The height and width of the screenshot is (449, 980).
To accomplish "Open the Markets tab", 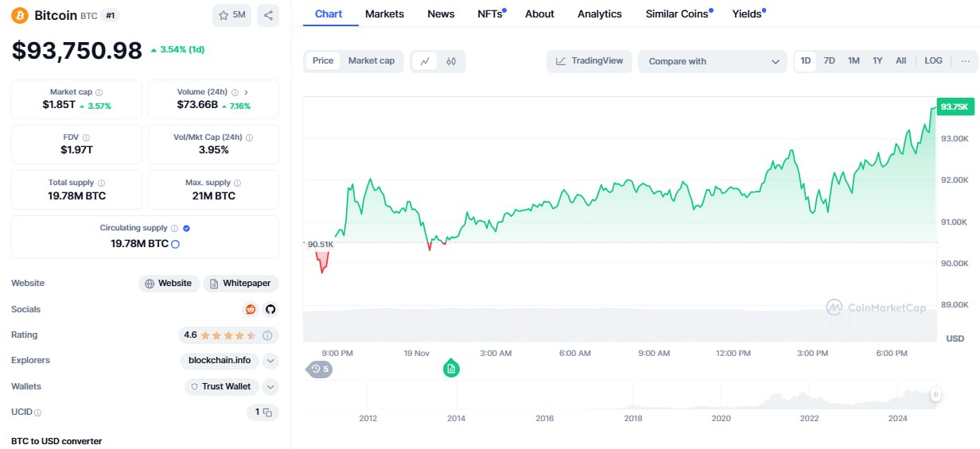I will [x=384, y=14].
